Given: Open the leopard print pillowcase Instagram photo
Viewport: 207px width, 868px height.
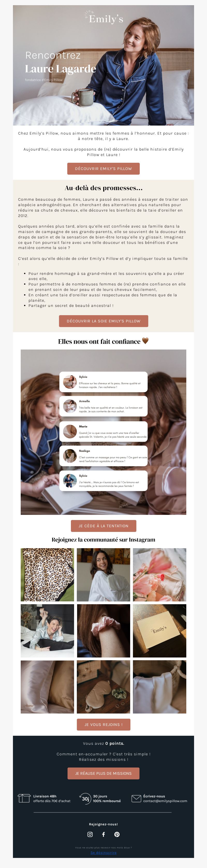Looking at the screenshot, I should [47, 575].
